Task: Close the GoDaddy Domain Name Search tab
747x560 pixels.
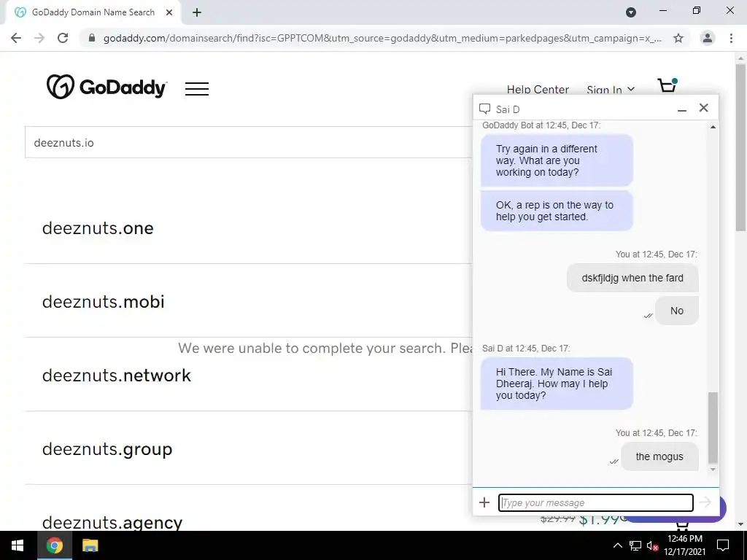Action: click(169, 12)
